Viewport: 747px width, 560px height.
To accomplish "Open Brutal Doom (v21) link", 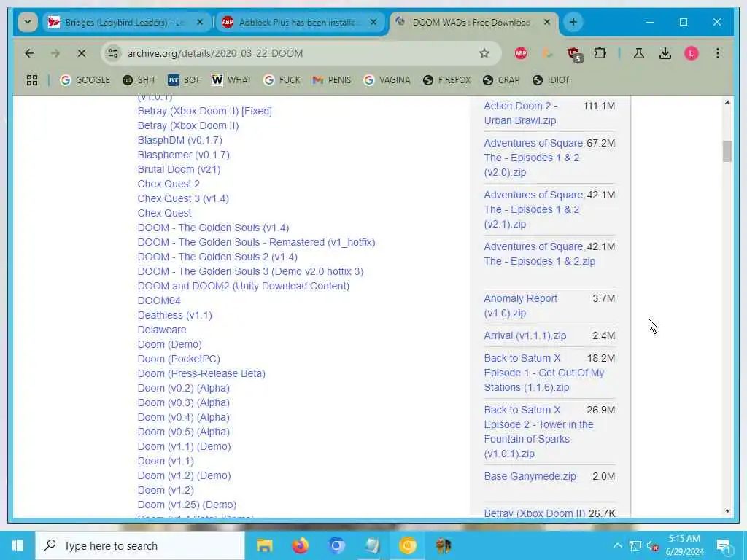I will [179, 169].
